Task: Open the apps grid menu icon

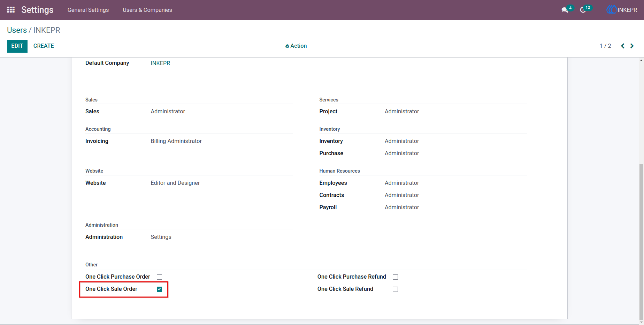Action: (11, 10)
